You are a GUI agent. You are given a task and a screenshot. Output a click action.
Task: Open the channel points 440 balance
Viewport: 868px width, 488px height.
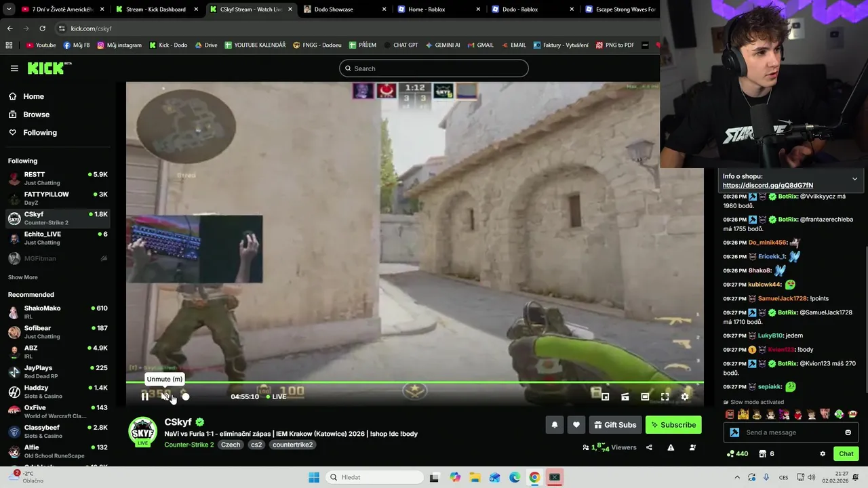point(737,453)
